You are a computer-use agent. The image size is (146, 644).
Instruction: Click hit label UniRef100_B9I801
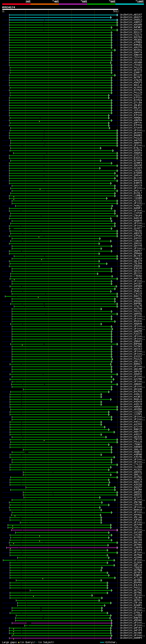click(x=131, y=50)
